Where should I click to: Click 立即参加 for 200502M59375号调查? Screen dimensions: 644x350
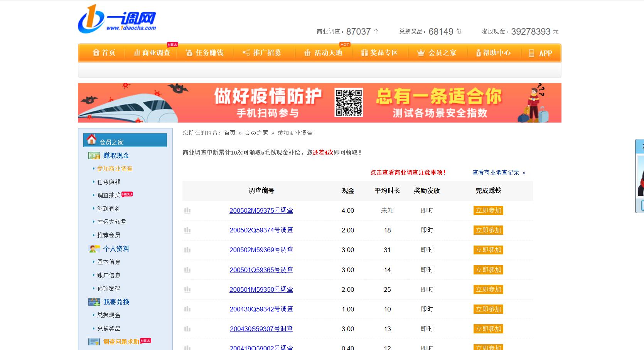tap(488, 210)
